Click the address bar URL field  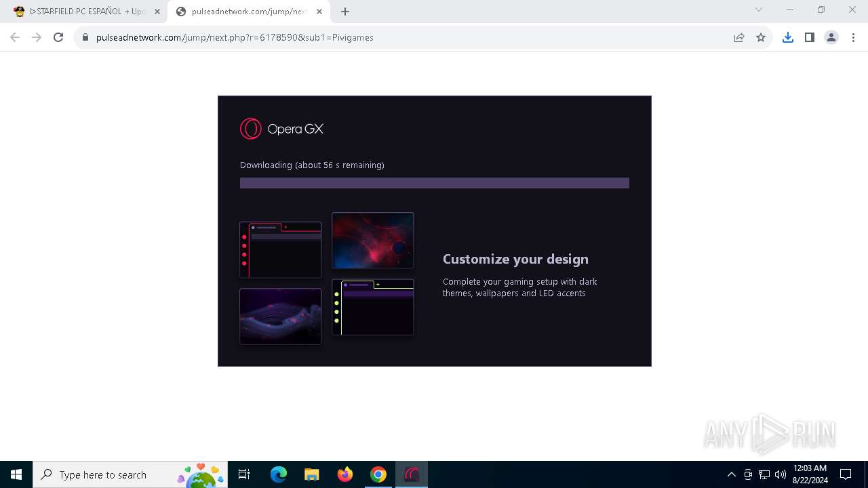click(x=407, y=37)
